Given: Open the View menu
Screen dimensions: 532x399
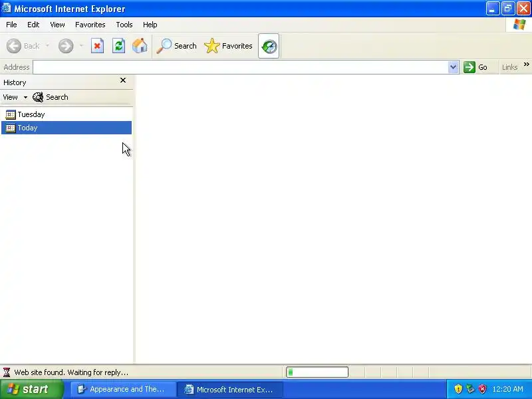Looking at the screenshot, I should click(x=57, y=25).
